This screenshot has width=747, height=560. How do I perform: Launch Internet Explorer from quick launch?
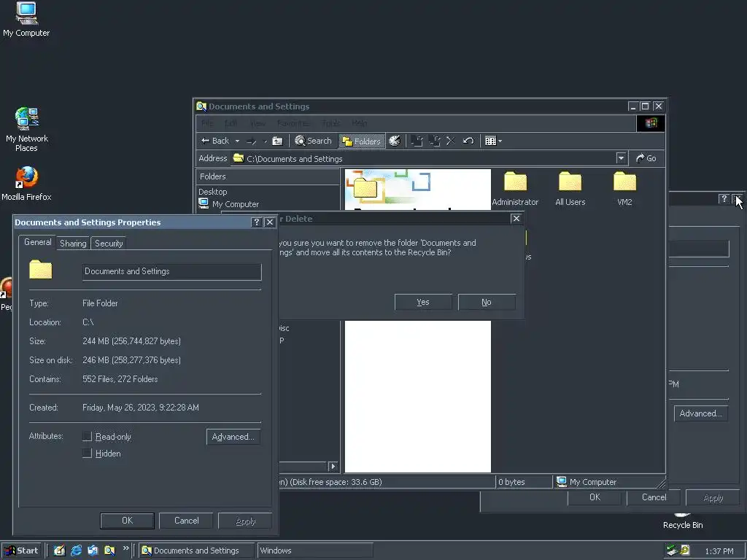tap(76, 551)
